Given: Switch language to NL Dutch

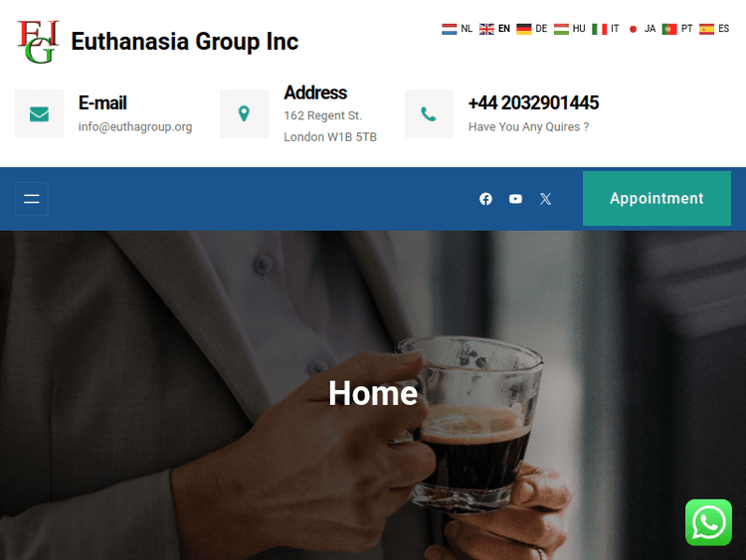Looking at the screenshot, I should (457, 29).
